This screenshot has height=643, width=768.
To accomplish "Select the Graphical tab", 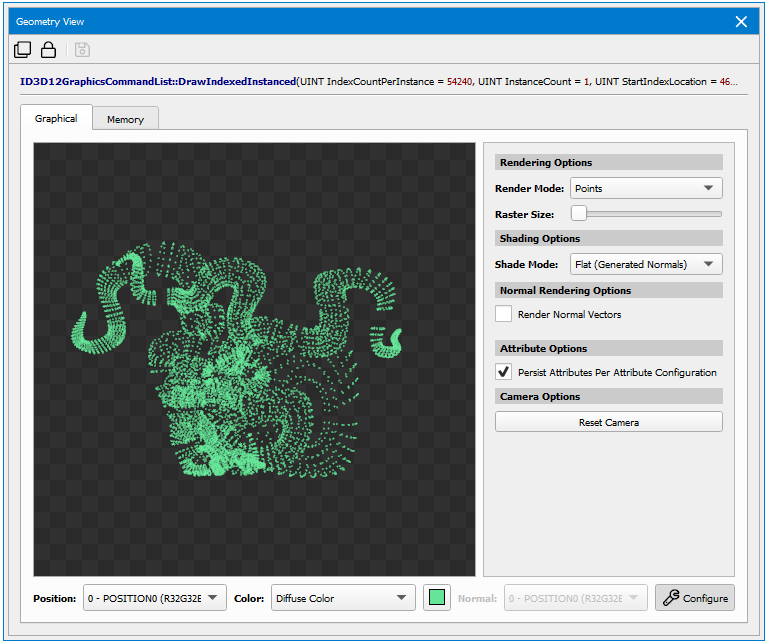I will tap(56, 118).
